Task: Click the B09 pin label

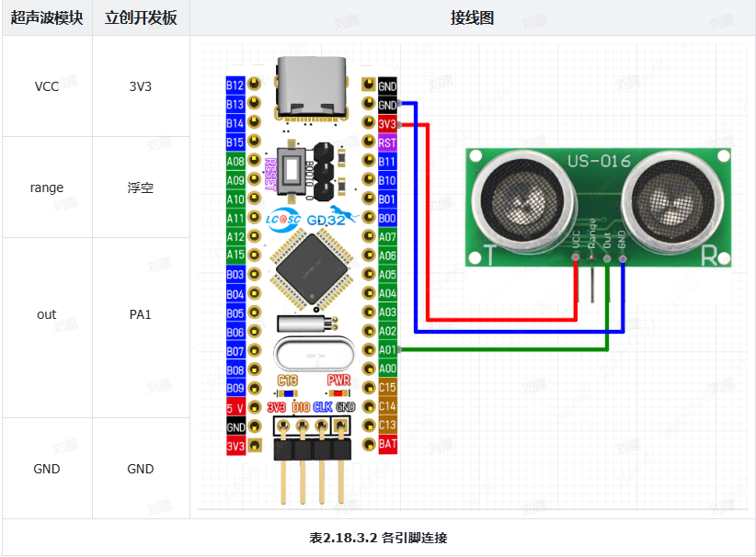Action: (x=235, y=388)
